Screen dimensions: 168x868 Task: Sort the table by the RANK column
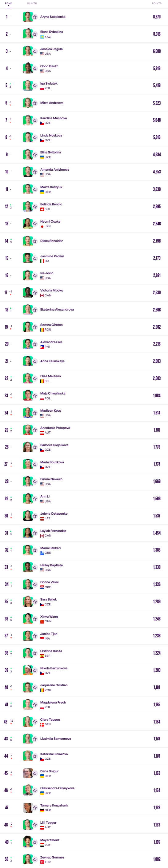[8, 3]
